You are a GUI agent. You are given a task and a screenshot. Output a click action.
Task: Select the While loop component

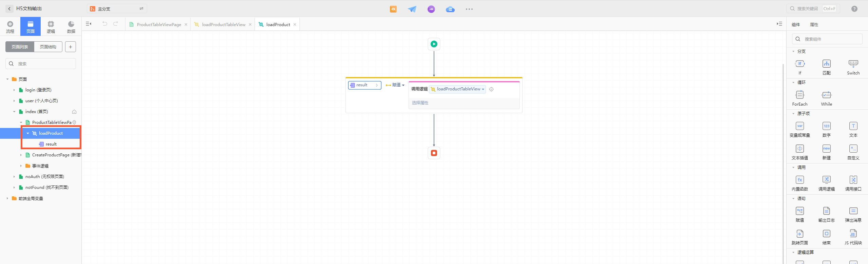tap(827, 98)
